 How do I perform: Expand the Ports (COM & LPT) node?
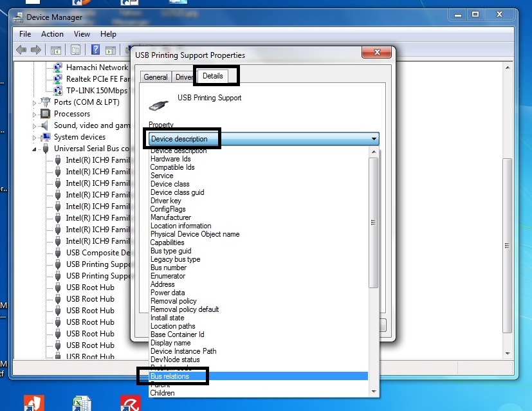pos(34,102)
